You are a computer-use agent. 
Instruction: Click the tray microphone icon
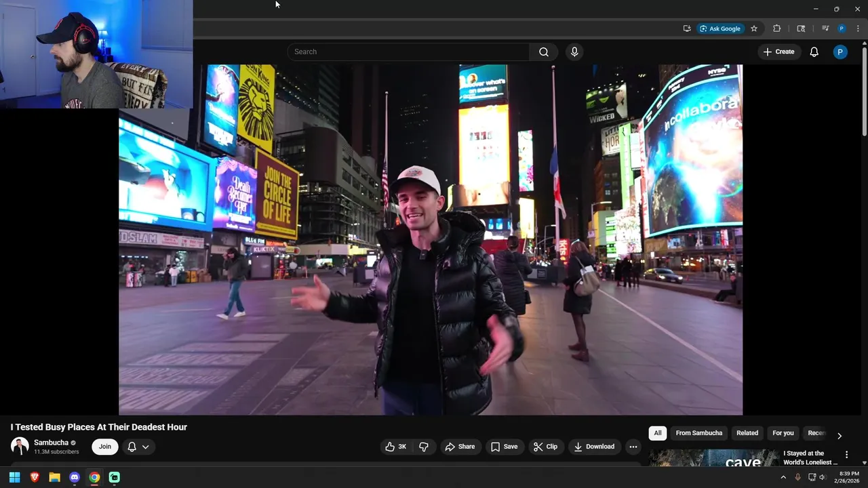797,477
